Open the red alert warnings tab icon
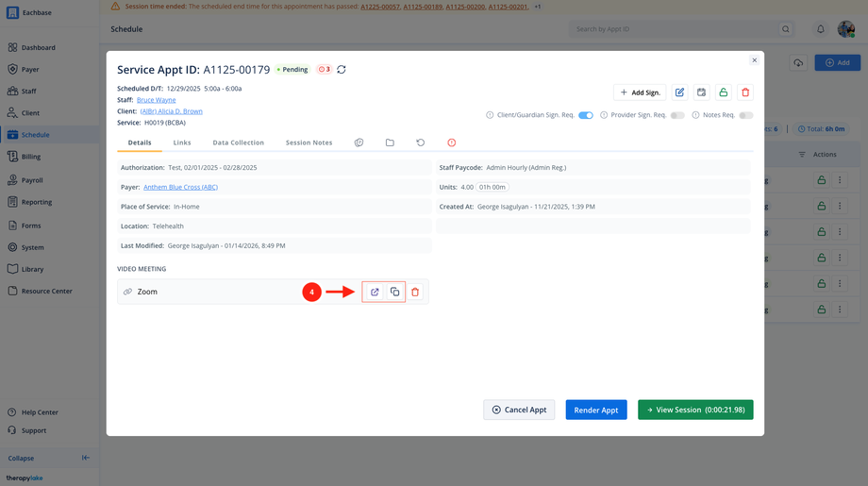 tap(452, 142)
